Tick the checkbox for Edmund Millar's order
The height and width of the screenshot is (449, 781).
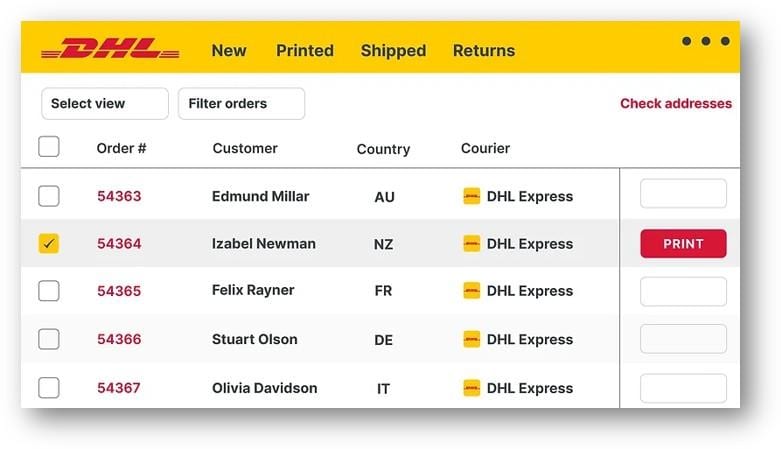click(x=49, y=196)
